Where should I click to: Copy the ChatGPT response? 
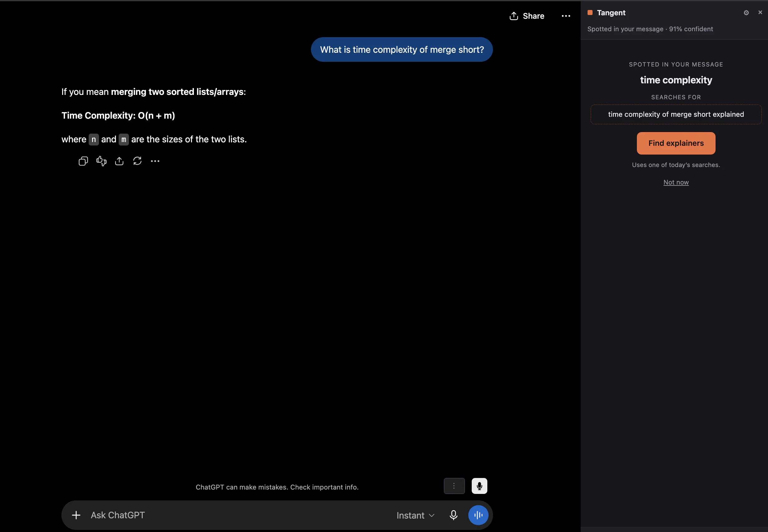(83, 161)
